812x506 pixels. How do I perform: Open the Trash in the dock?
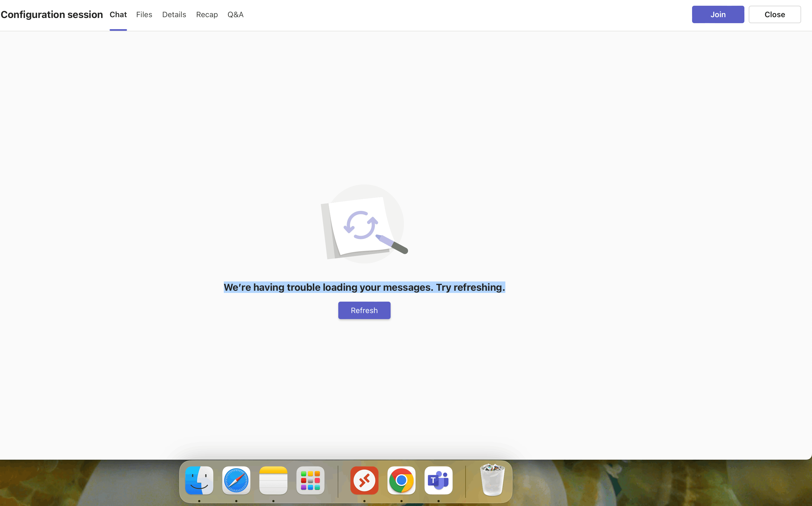point(492,480)
